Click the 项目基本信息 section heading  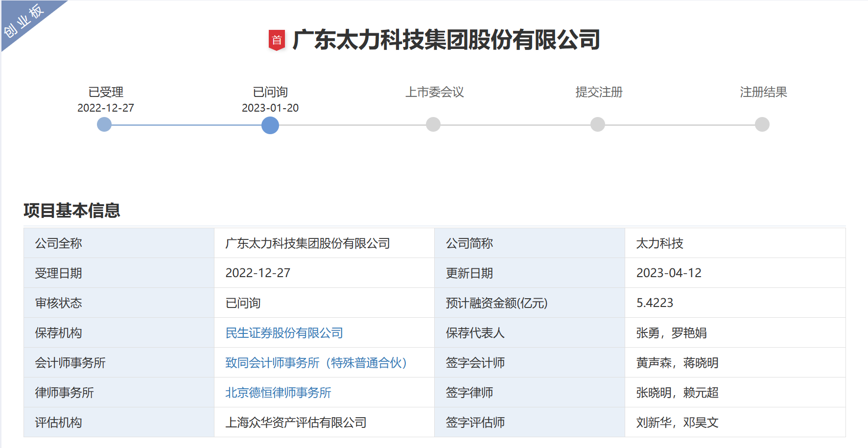(72, 212)
